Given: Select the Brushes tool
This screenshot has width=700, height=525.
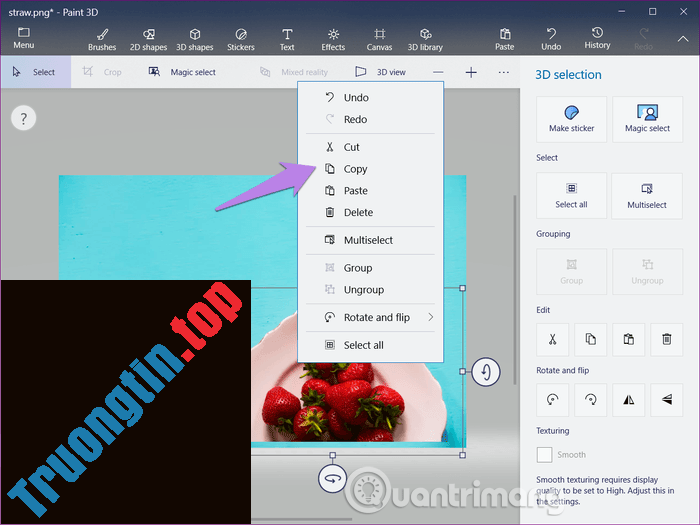Looking at the screenshot, I should [x=102, y=39].
